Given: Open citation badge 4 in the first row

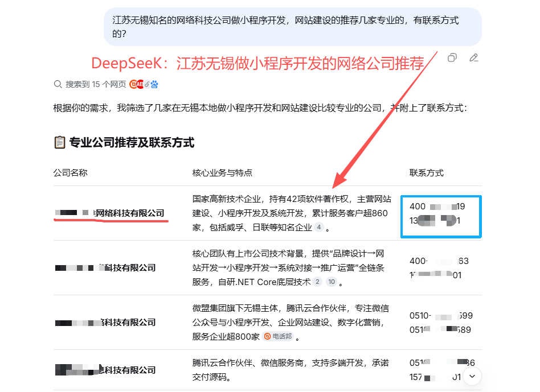Looking at the screenshot, I should tap(319, 227).
